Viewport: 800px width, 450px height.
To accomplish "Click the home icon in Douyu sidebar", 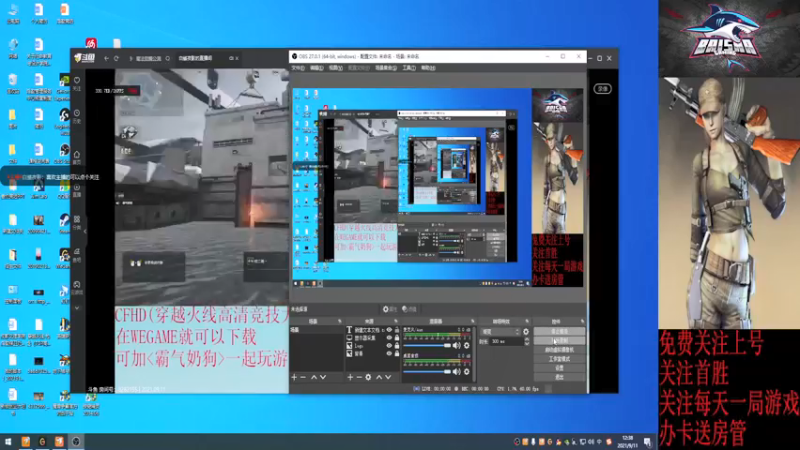I will coord(77,155).
